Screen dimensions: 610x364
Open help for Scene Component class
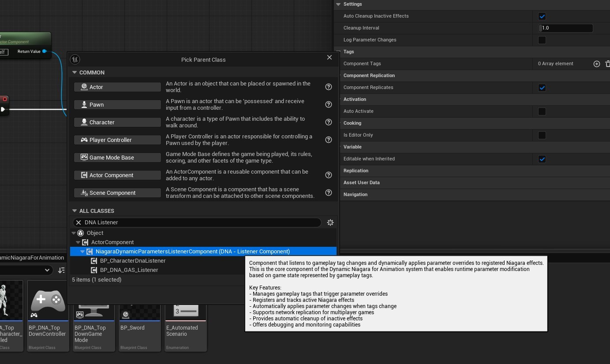click(328, 193)
